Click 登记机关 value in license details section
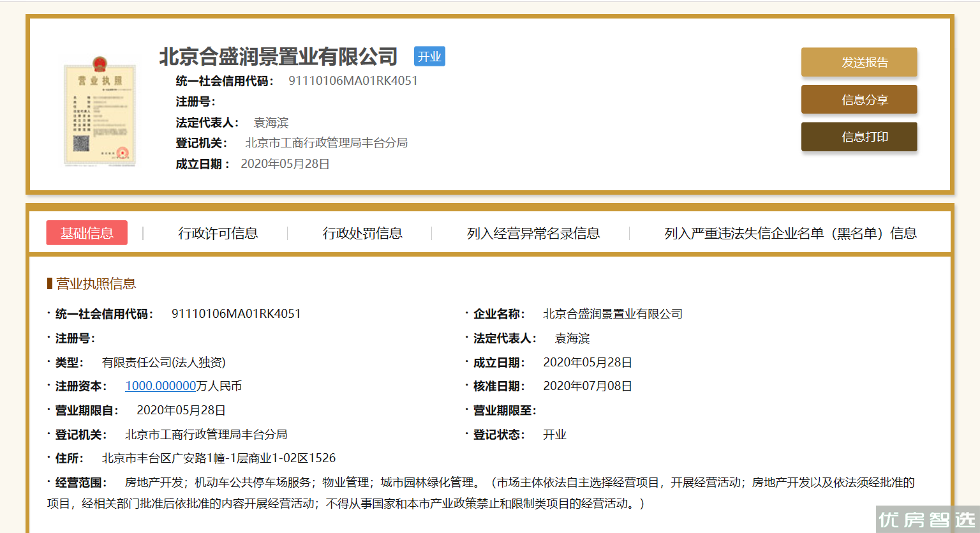The image size is (980, 533). (x=206, y=434)
